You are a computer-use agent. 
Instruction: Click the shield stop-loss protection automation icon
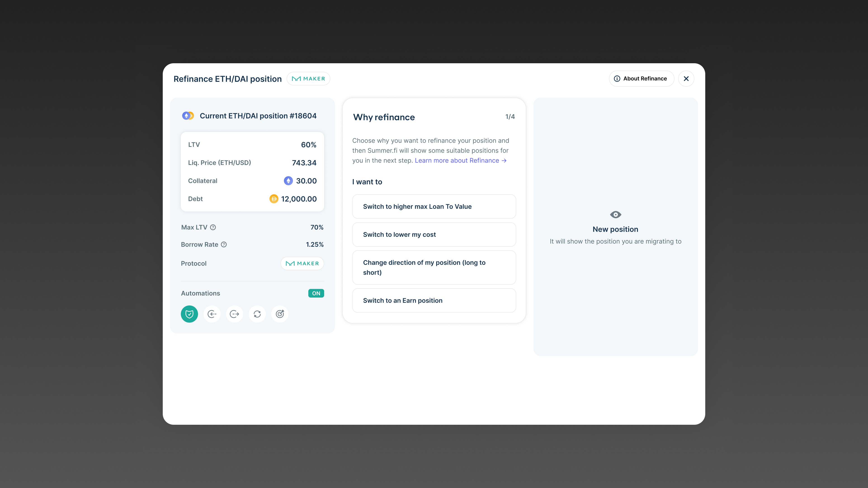189,314
